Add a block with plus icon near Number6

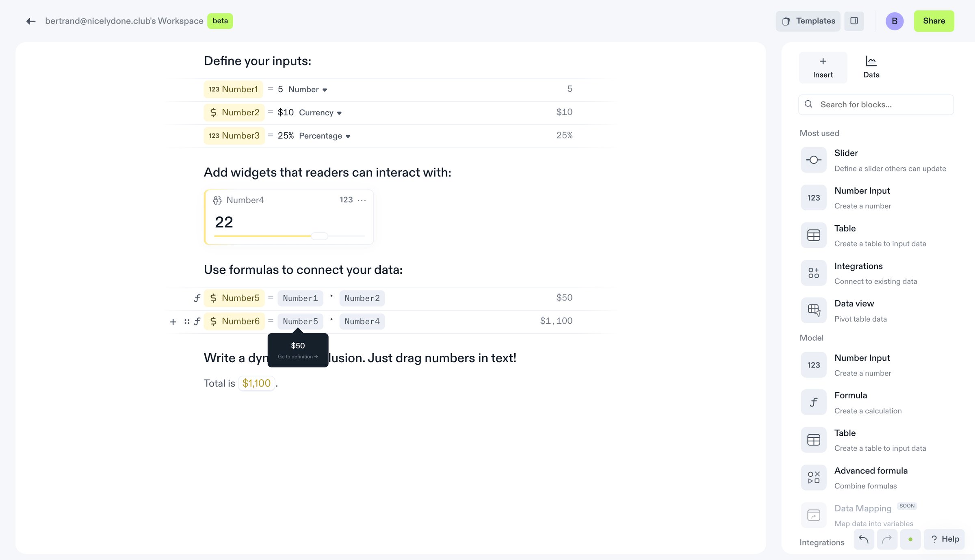pos(173,322)
